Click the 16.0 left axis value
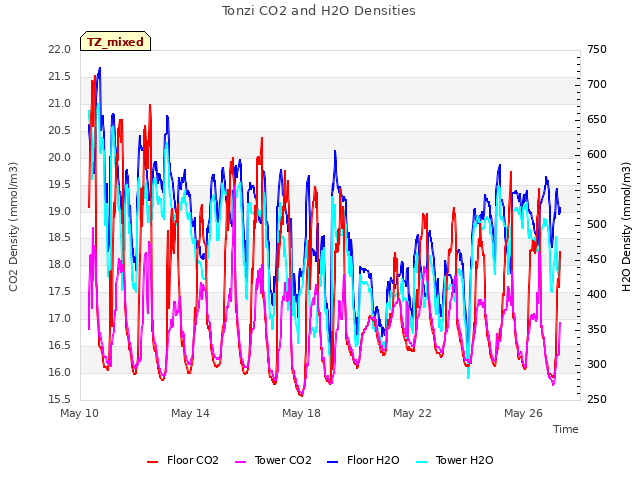Screen dimensions: 640x480 pyautogui.click(x=60, y=373)
